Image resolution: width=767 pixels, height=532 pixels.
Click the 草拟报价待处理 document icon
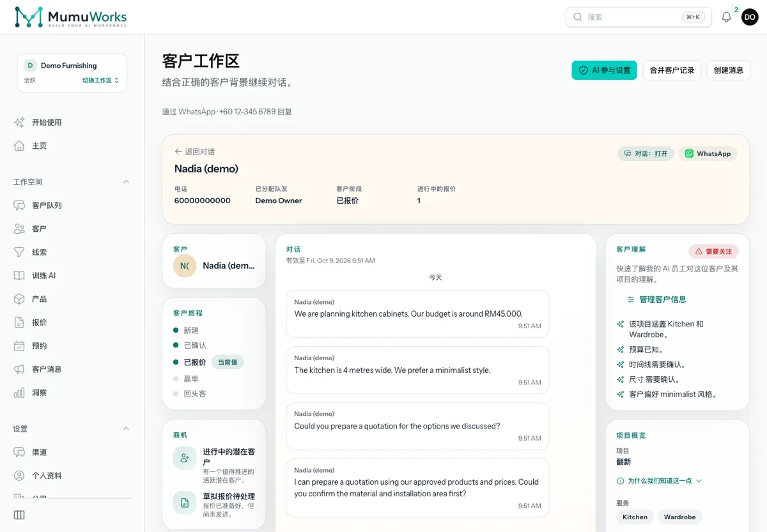coord(185,503)
